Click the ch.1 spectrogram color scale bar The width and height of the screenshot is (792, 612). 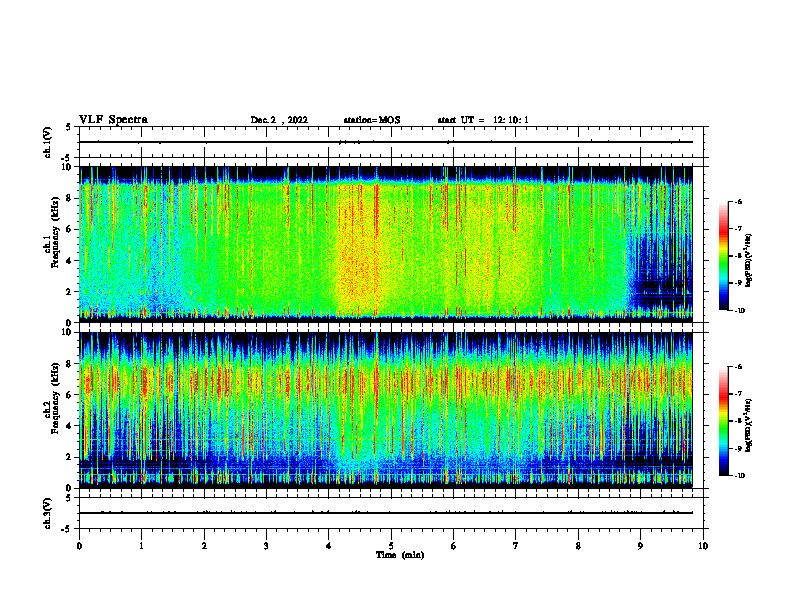point(723,256)
